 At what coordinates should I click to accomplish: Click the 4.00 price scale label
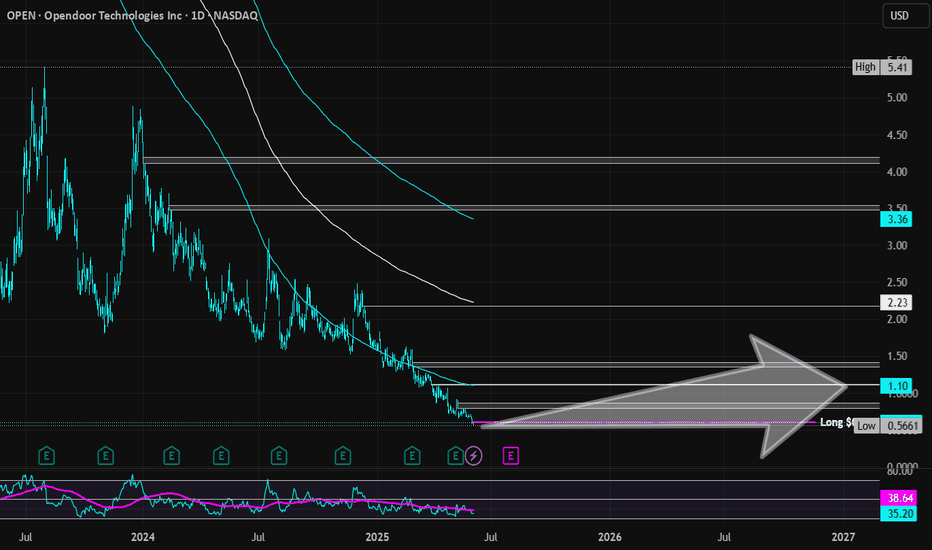(897, 172)
